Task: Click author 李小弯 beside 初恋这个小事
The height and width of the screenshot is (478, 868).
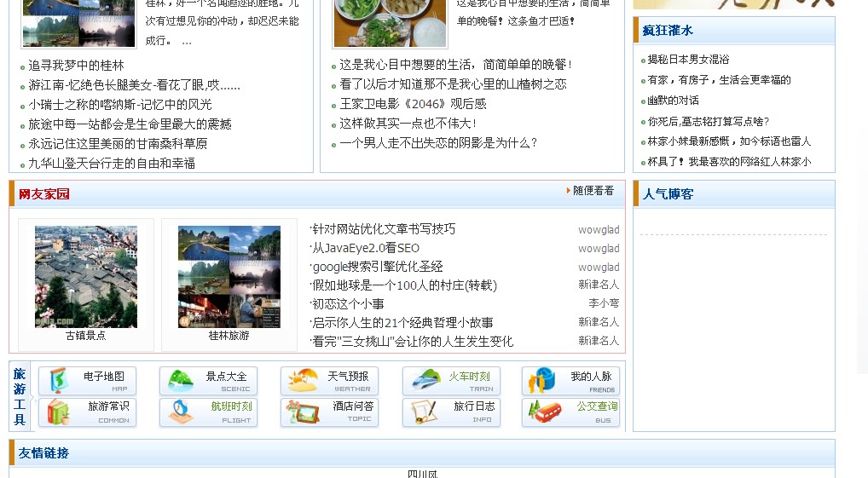Action: click(x=604, y=303)
